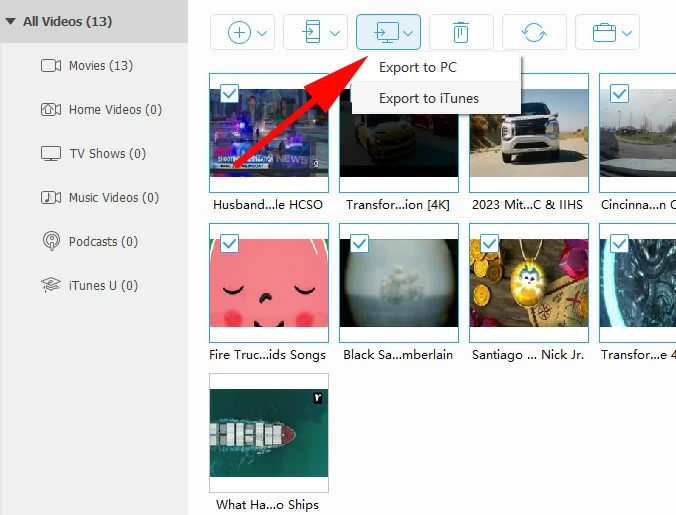Collapse the All Videos tree

(x=10, y=20)
